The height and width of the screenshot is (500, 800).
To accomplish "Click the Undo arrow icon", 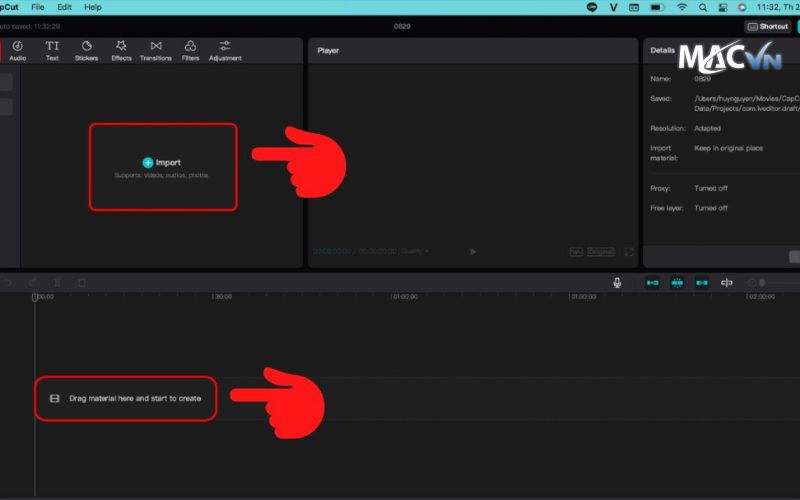I will (7, 283).
